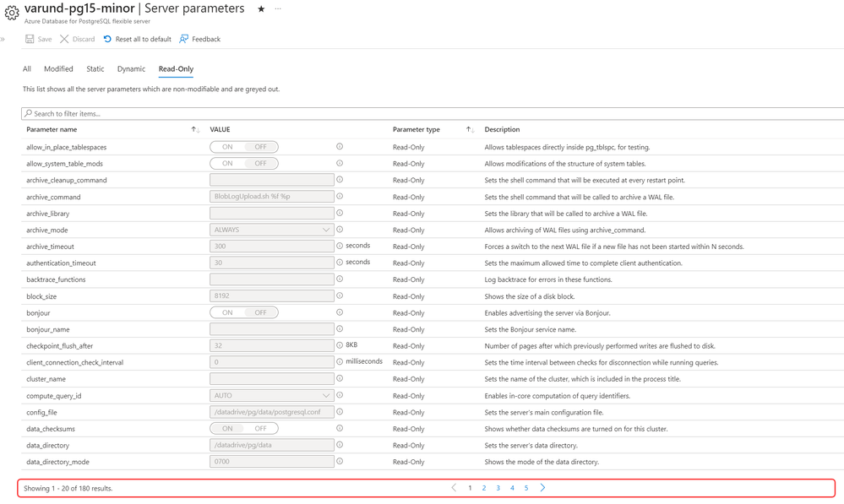844x504 pixels.
Task: Select the cluster_name parameter name
Action: (x=46, y=379)
